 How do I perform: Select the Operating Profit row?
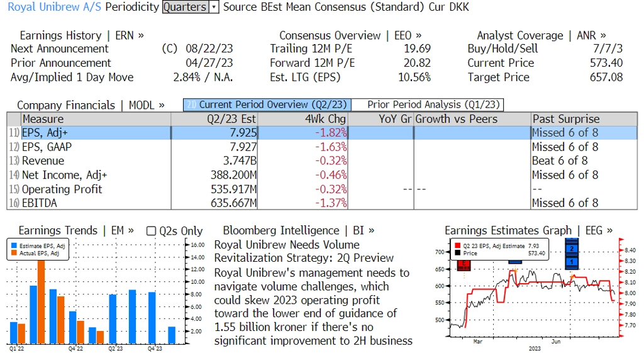click(322, 189)
